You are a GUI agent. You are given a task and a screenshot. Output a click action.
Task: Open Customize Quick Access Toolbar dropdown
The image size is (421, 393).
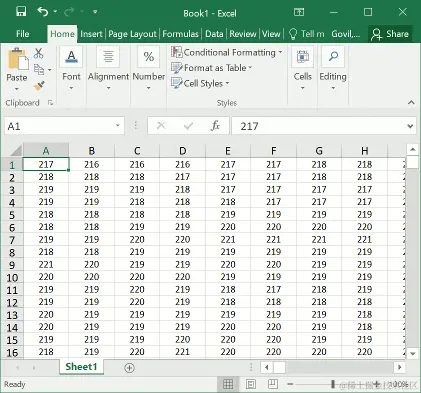point(95,12)
